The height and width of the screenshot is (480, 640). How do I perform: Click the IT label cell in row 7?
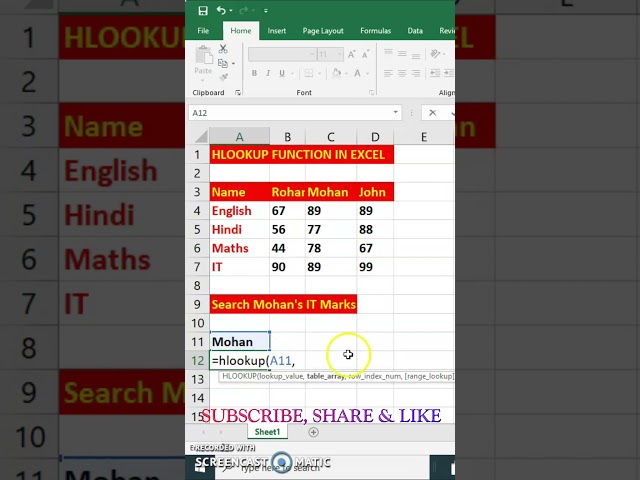(240, 267)
